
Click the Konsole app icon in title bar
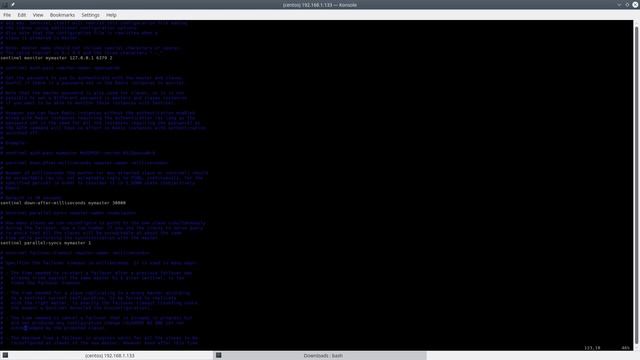(x=5, y=4)
